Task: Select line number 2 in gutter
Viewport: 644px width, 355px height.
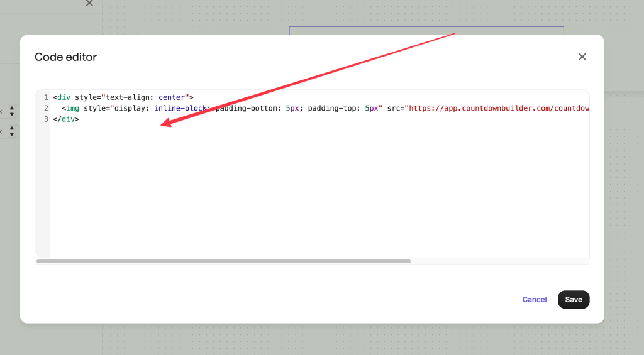Action: pyautogui.click(x=45, y=108)
